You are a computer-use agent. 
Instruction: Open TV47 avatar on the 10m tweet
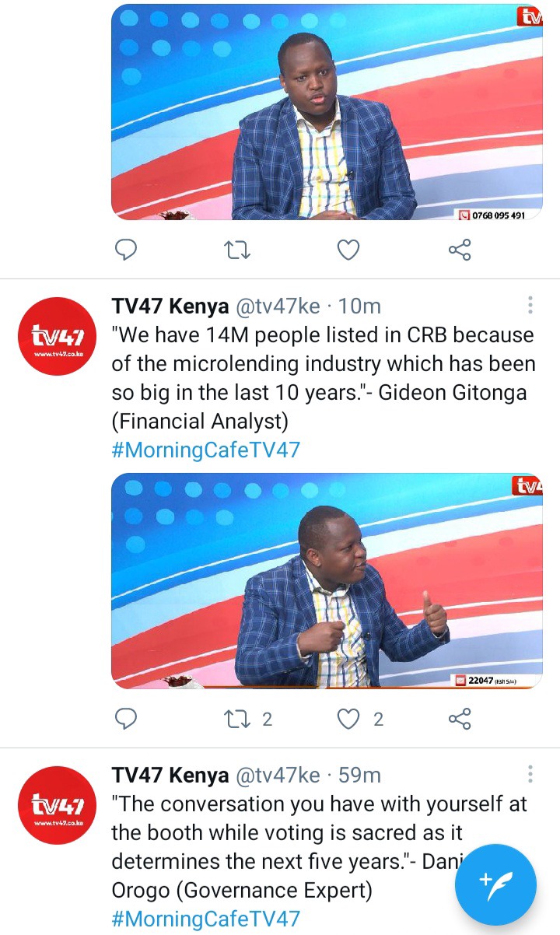tap(56, 336)
